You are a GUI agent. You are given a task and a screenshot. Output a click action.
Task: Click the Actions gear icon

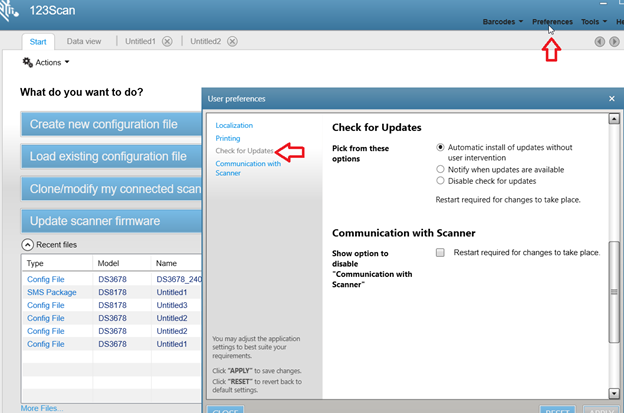click(27, 62)
